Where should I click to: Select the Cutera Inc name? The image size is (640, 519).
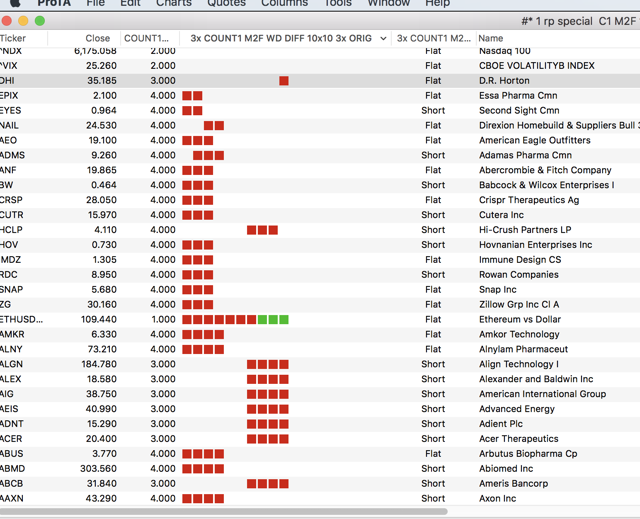coord(501,215)
